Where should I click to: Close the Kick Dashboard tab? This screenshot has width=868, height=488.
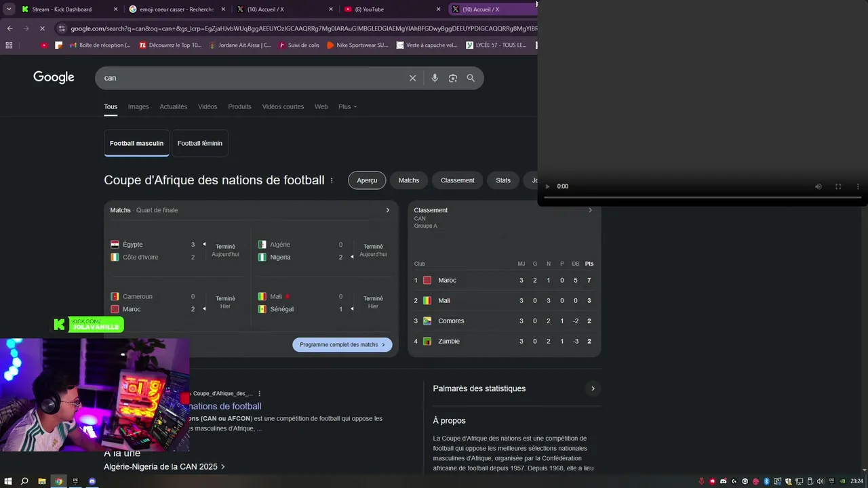pyautogui.click(x=115, y=9)
